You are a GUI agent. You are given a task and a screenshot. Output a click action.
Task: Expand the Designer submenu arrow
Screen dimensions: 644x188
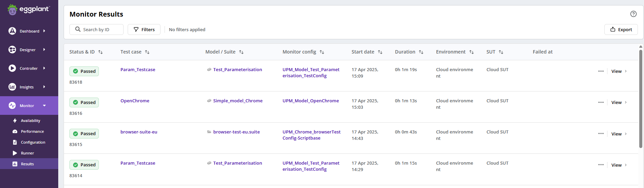44,49
